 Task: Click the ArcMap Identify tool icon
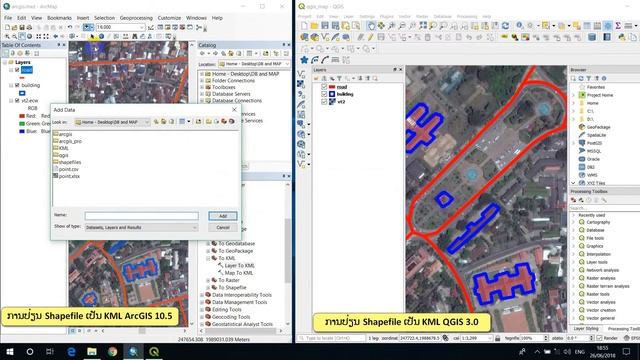pyautogui.click(x=101, y=36)
